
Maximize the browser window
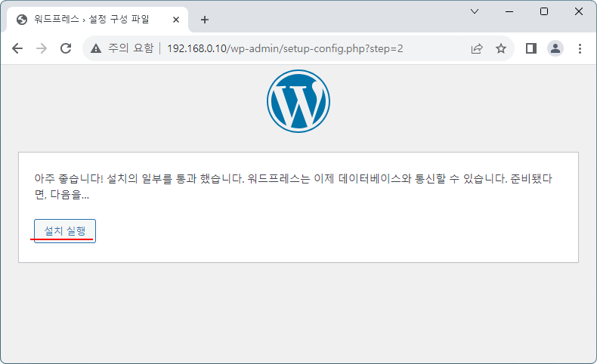(544, 11)
